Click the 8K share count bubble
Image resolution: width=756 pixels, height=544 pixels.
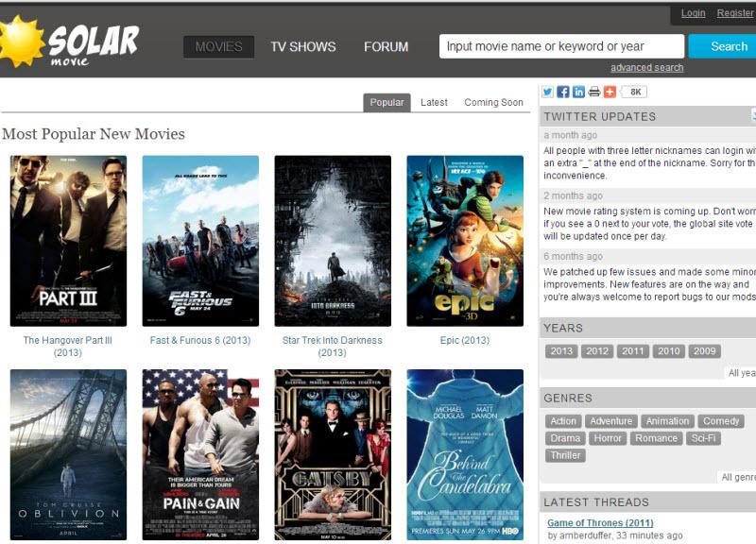click(635, 92)
